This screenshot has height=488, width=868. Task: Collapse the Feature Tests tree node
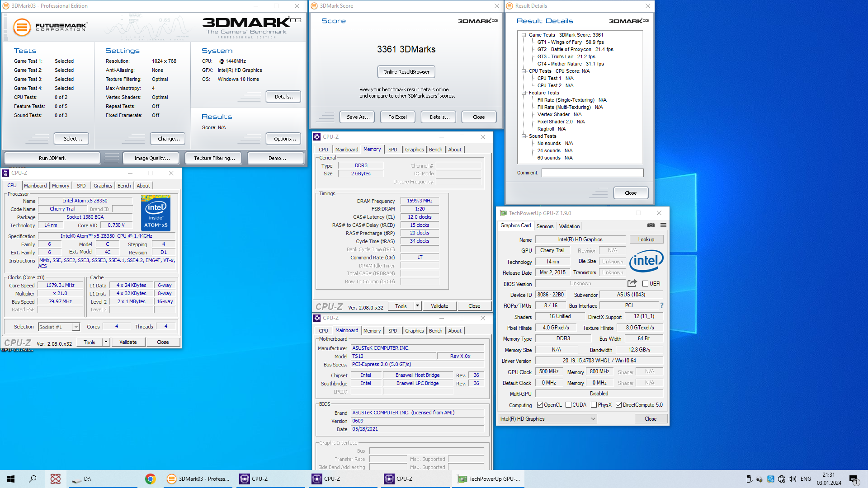click(524, 93)
